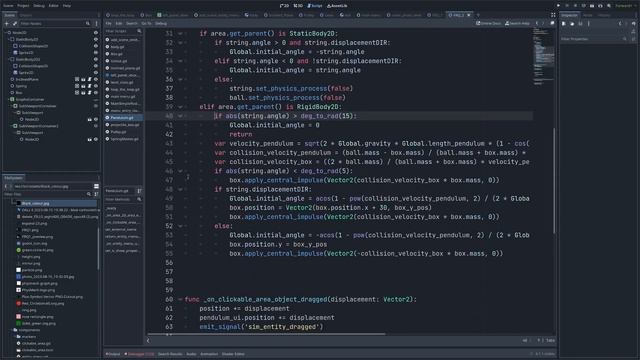This screenshot has height=360, width=640.
Task: Collapse code fold arrow at line 39
Action: (180, 107)
